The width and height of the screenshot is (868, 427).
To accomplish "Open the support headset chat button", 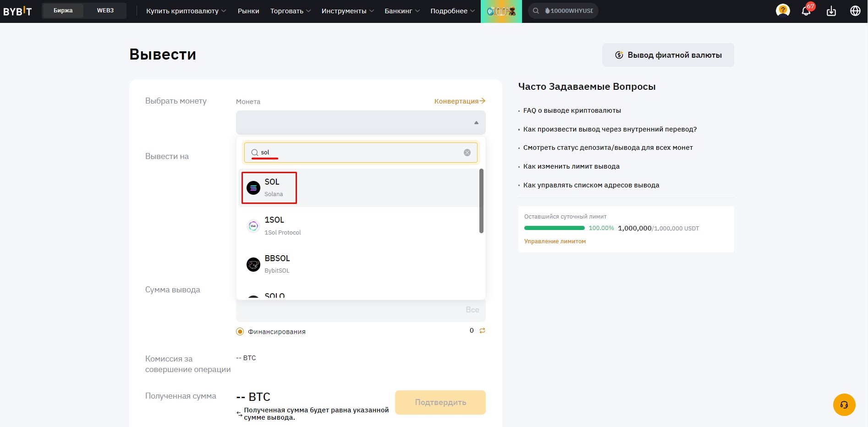I will 844,405.
